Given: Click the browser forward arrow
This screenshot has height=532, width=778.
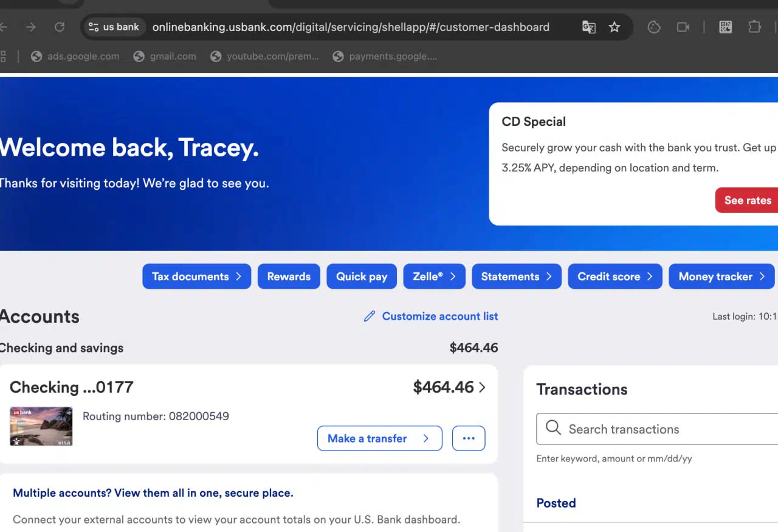Looking at the screenshot, I should tap(31, 27).
